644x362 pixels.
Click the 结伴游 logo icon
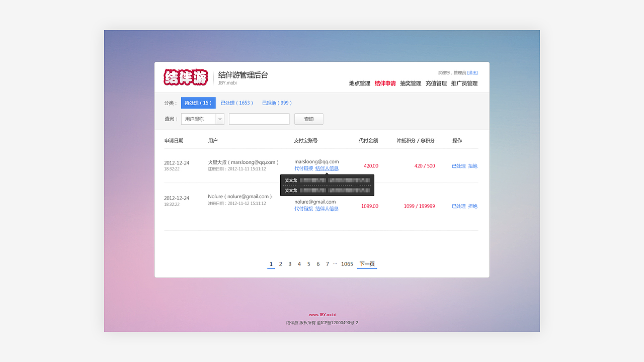(x=186, y=77)
